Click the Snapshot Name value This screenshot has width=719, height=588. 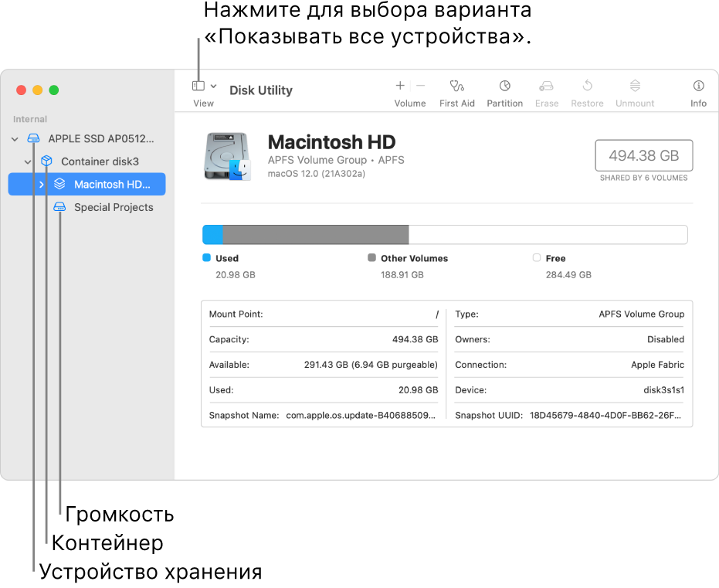[x=361, y=416]
